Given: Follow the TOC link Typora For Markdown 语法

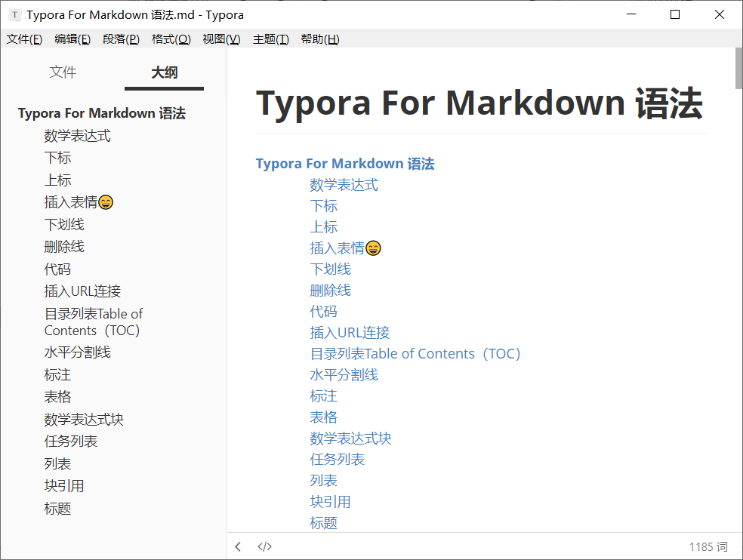Looking at the screenshot, I should (345, 164).
